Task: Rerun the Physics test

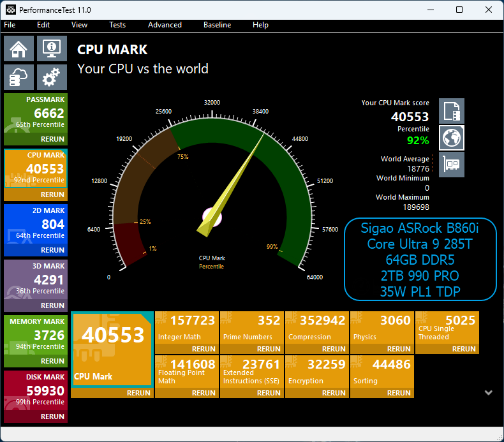Action: (x=399, y=349)
